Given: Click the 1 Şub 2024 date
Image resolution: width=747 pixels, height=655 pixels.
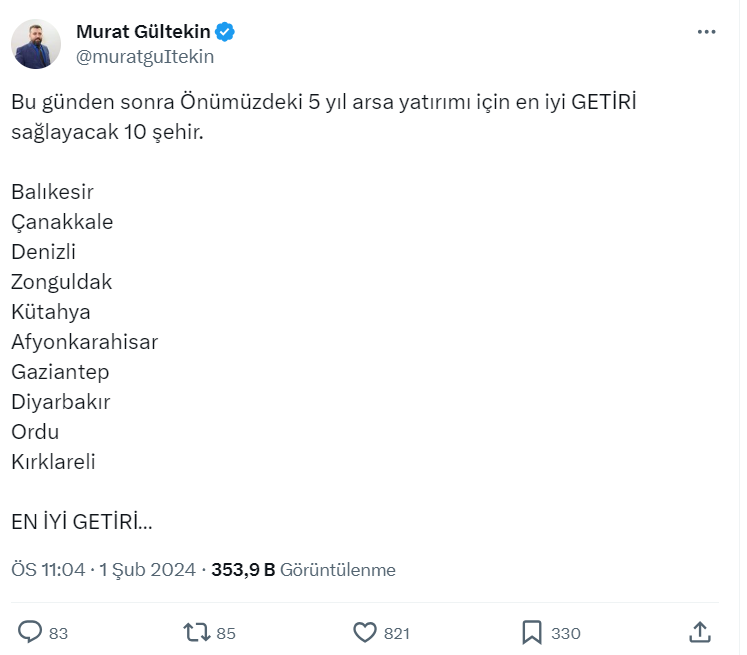Looking at the screenshot, I should tap(148, 570).
